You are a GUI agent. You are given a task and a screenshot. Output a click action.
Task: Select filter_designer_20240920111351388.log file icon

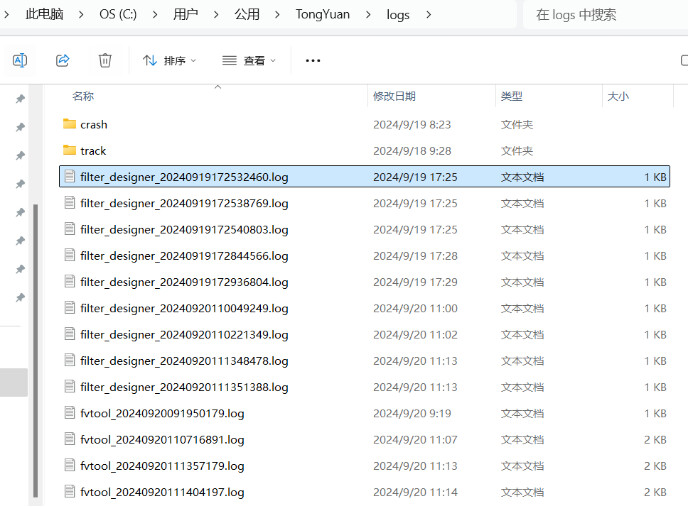click(69, 387)
